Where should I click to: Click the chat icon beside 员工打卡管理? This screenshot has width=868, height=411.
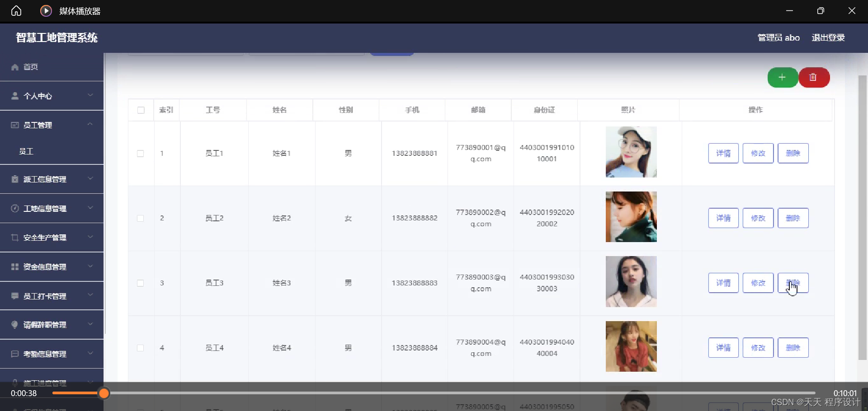pos(15,296)
